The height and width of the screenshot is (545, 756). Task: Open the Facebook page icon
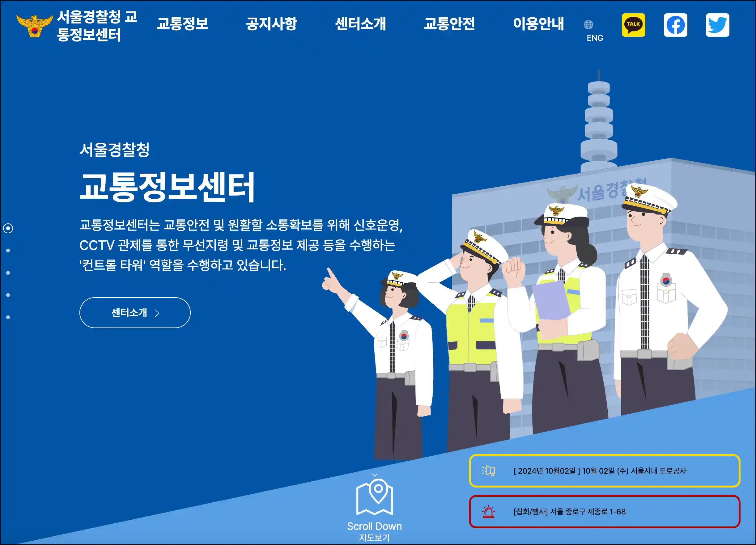point(675,25)
